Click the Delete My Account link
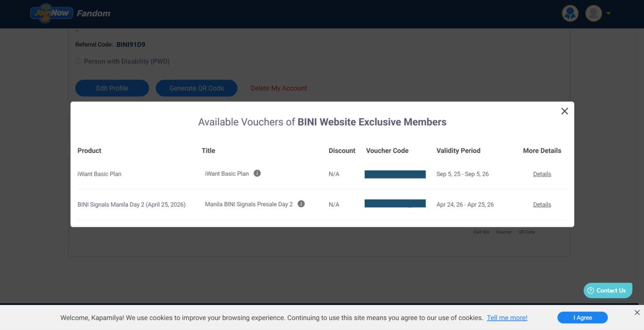 [x=279, y=89]
